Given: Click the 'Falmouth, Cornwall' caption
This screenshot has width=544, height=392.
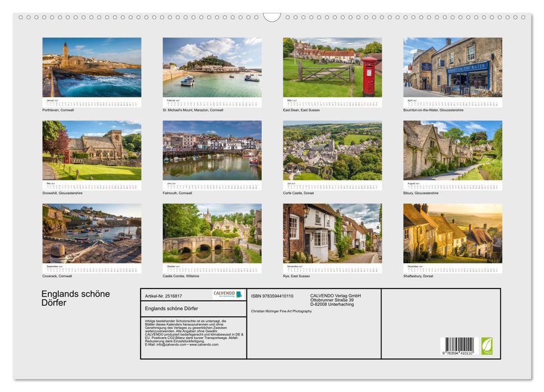Looking at the screenshot, I should (x=177, y=193).
